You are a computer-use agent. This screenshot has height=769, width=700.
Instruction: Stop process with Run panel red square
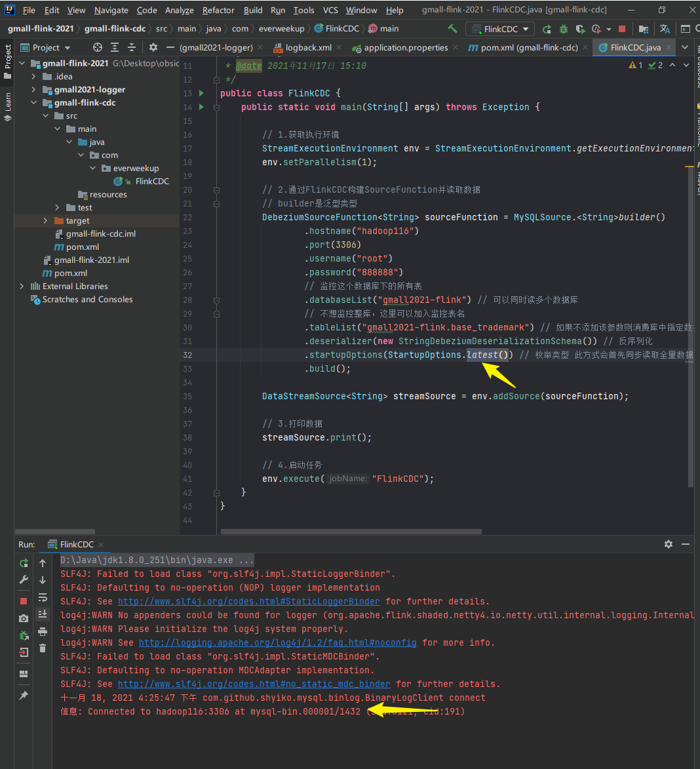pyautogui.click(x=24, y=601)
